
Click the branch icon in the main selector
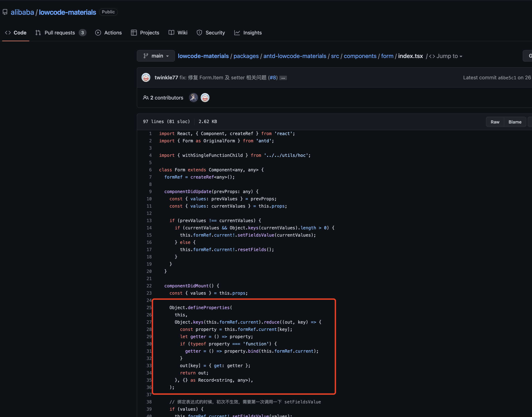tap(146, 56)
